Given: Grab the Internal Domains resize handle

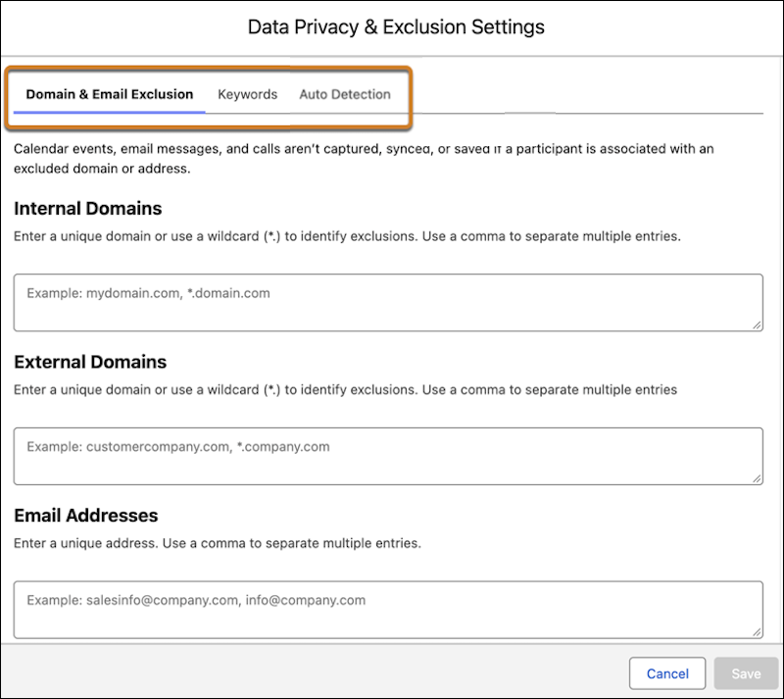Looking at the screenshot, I should tap(757, 325).
